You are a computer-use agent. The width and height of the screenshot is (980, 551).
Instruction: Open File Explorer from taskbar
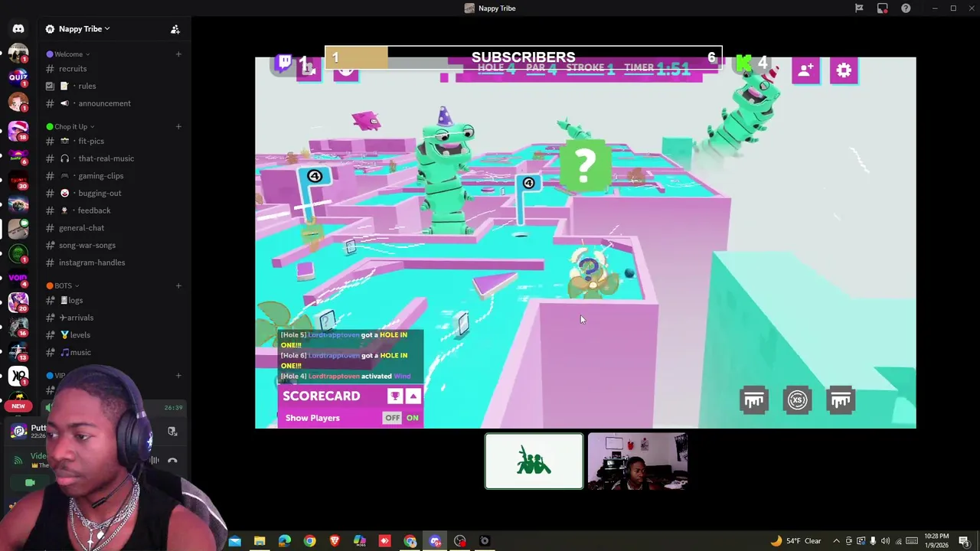click(260, 541)
